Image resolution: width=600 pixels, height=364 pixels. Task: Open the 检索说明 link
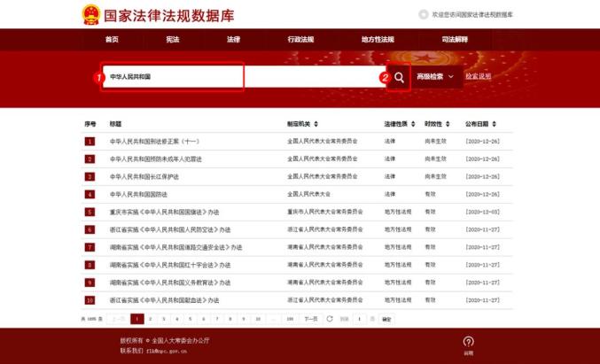478,77
